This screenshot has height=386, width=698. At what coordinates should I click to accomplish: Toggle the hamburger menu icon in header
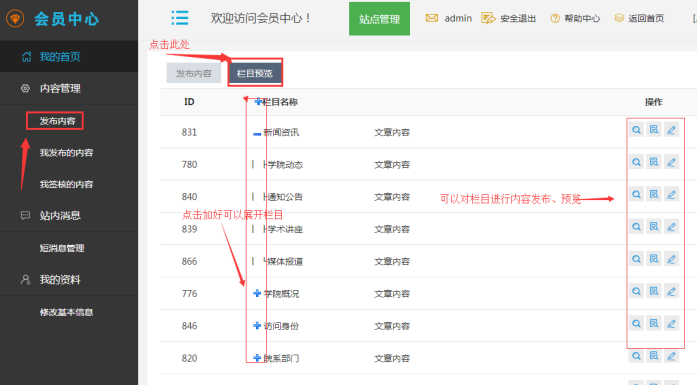pyautogui.click(x=180, y=18)
